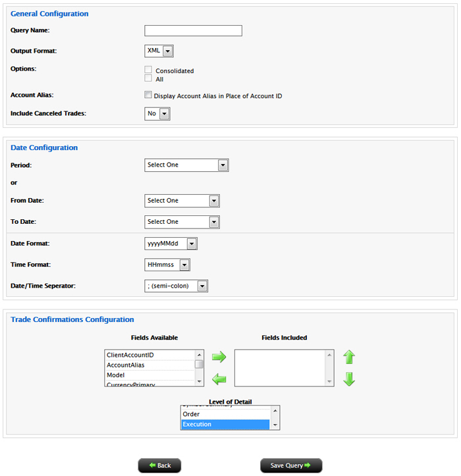Open the To Date dropdown

coord(182,222)
